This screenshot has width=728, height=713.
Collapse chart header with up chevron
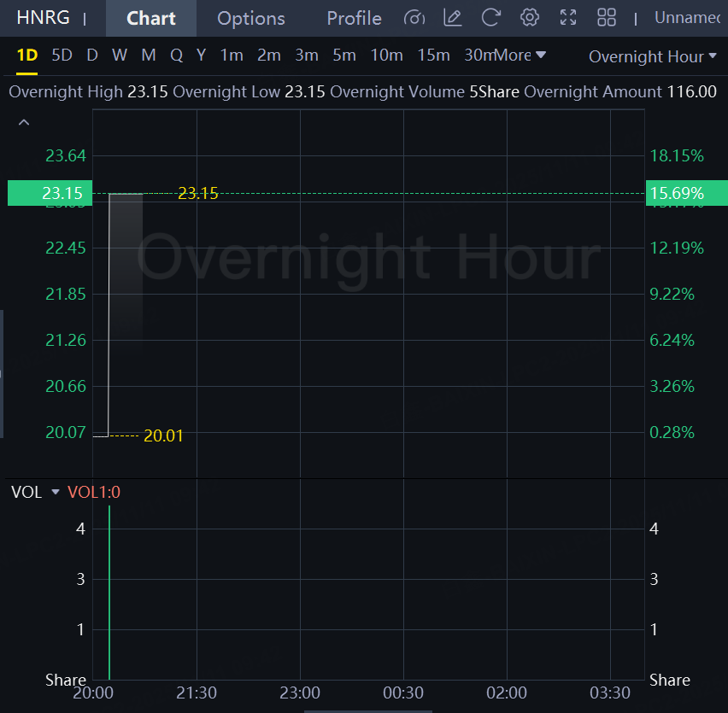coord(24,123)
